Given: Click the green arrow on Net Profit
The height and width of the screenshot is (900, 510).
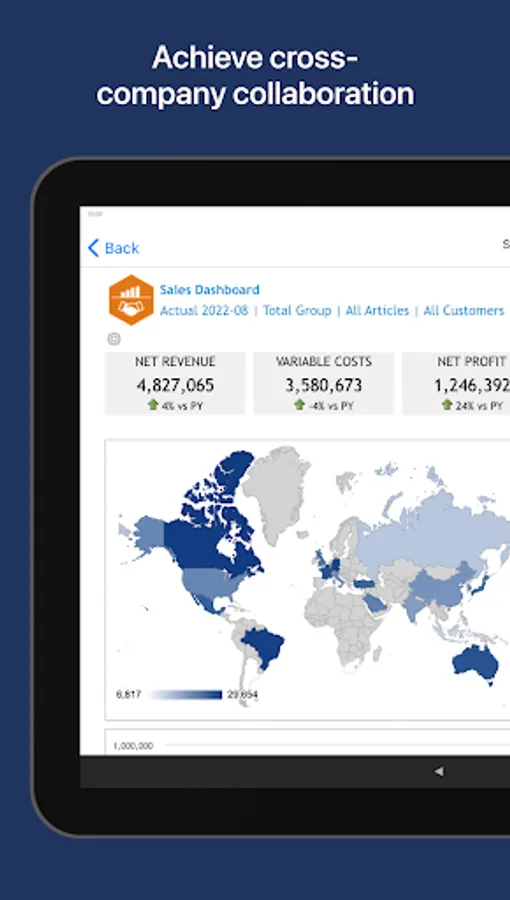Looking at the screenshot, I should click(447, 405).
